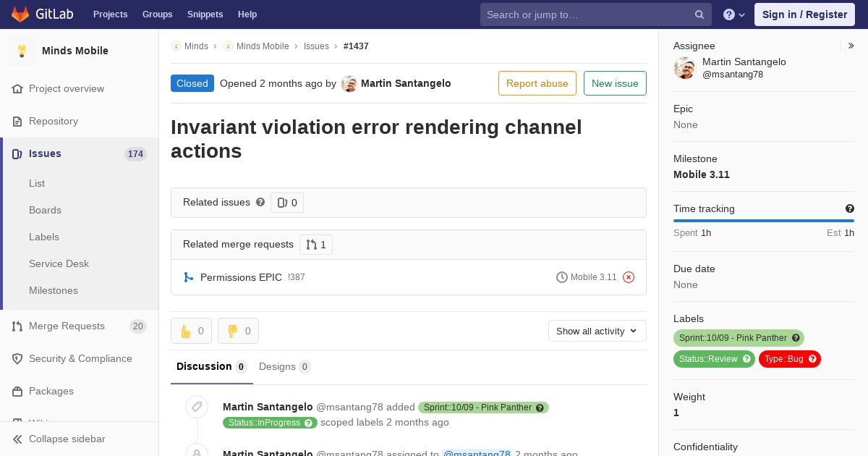Screen dimensions: 868x456
Task: Click the Time tracking progress bar
Action: [764, 221]
